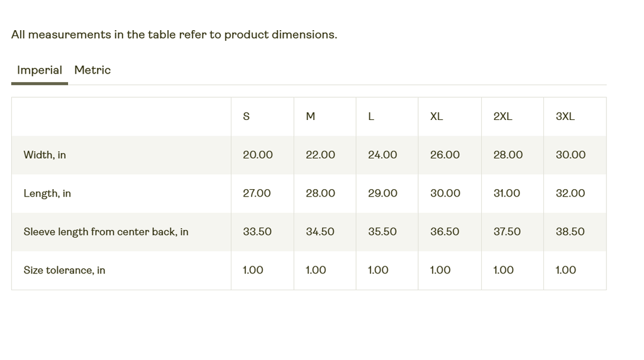The height and width of the screenshot is (360, 644).
Task: Click the "Size tolerance, in" row label
Action: (64, 270)
